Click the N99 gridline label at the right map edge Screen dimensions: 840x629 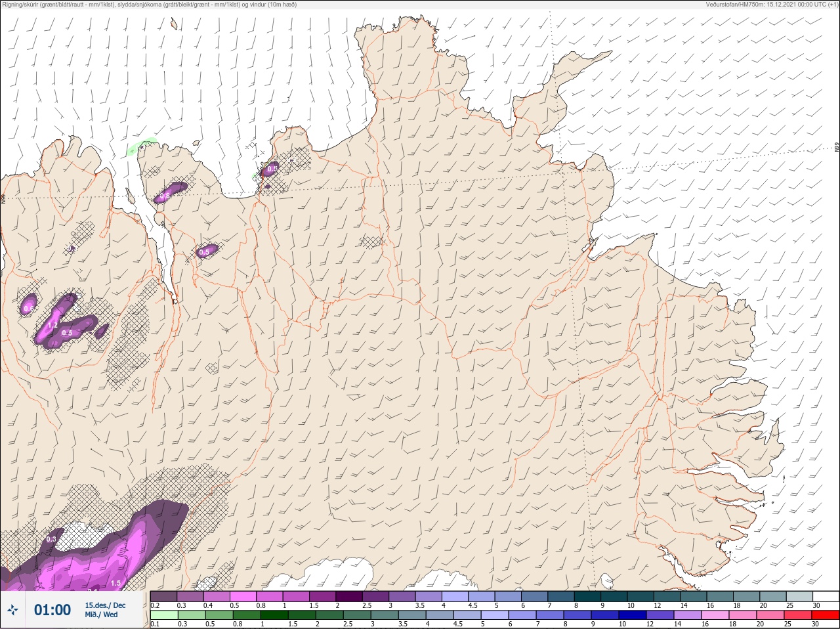837,148
